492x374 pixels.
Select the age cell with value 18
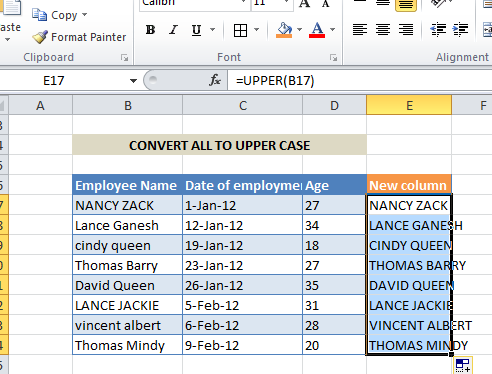334,245
